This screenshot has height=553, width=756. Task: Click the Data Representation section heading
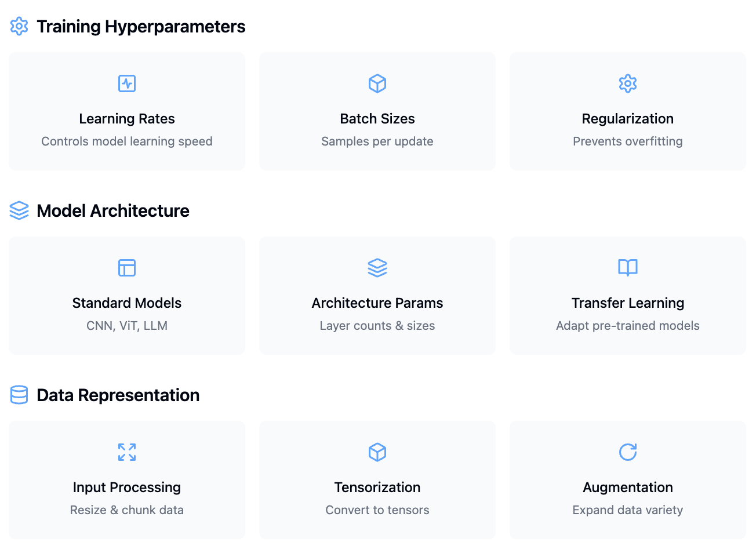118,395
